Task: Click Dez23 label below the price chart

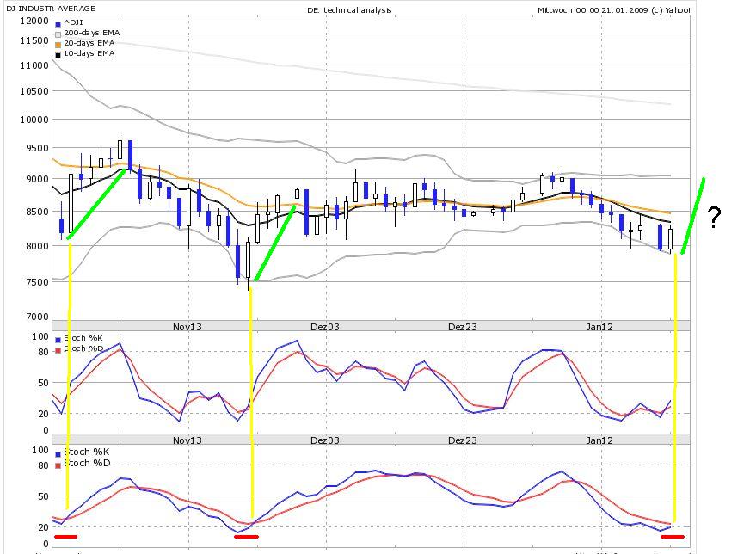Action: tap(463, 327)
